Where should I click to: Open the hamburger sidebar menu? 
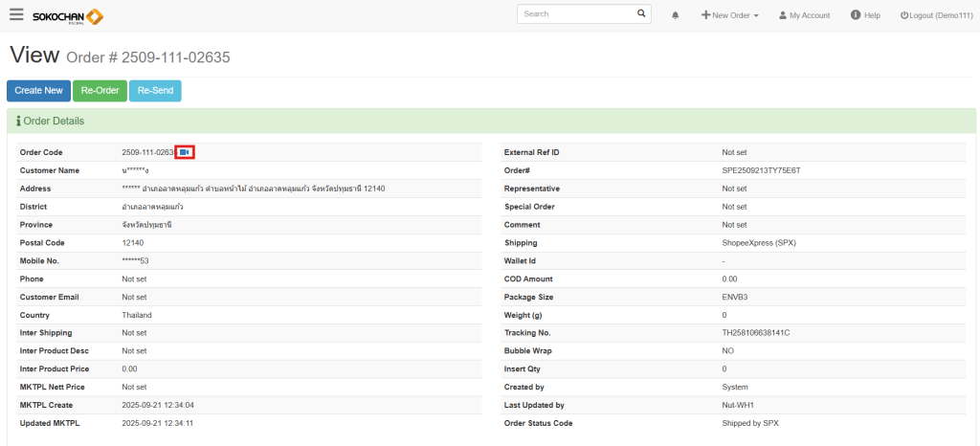click(x=16, y=15)
